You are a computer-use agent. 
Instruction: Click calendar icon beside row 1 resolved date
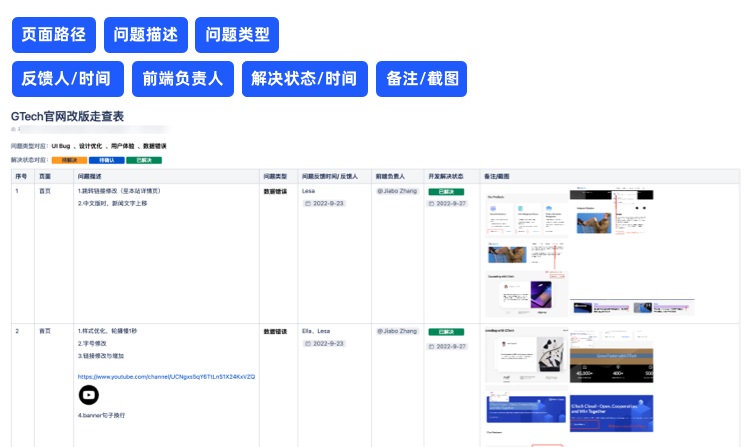[x=431, y=203]
